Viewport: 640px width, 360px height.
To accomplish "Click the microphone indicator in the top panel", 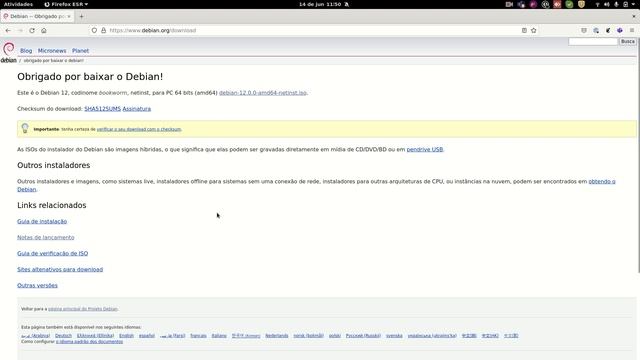I will [616, 4].
